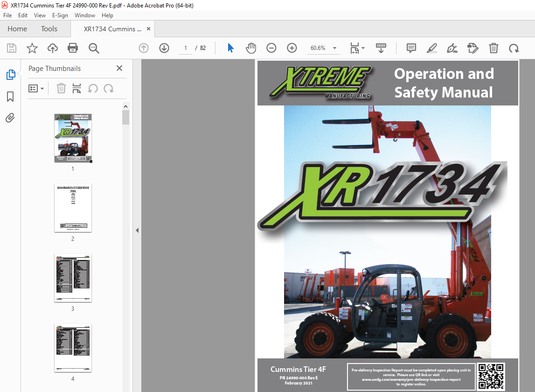The width and height of the screenshot is (535, 392).
Task: Open the File menu
Action: (7, 15)
